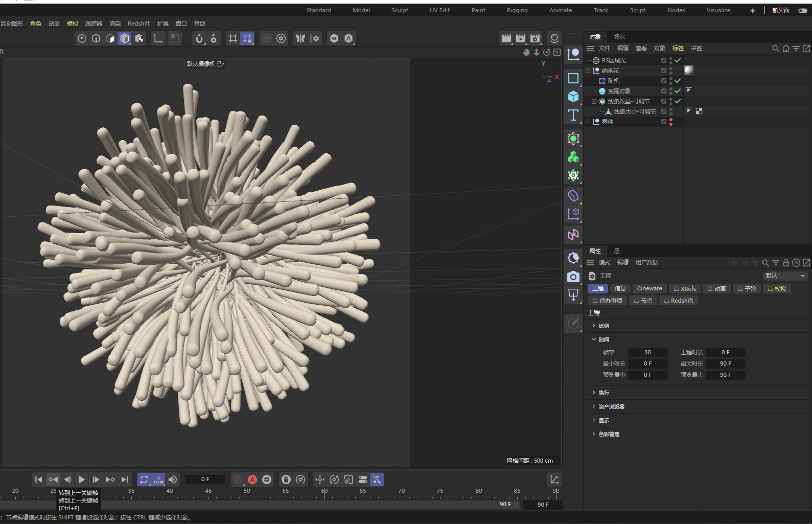The height and width of the screenshot is (524, 812).
Task: Add a Text object with T icon
Action: pyautogui.click(x=573, y=115)
